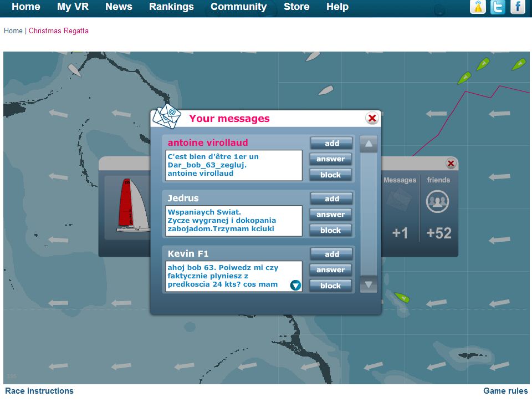The image size is (532, 402).
Task: Open the Rankings menu
Action: click(171, 7)
